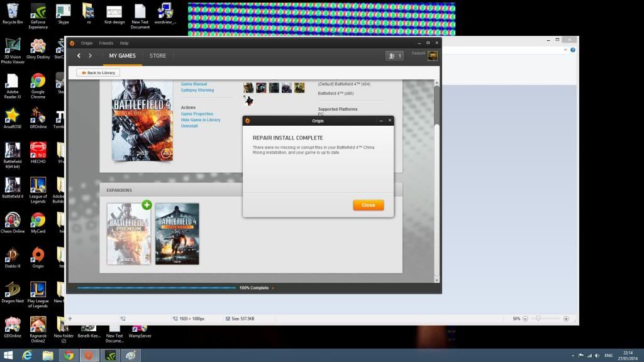Select the Dragon Nest desktop icon

tap(13, 293)
